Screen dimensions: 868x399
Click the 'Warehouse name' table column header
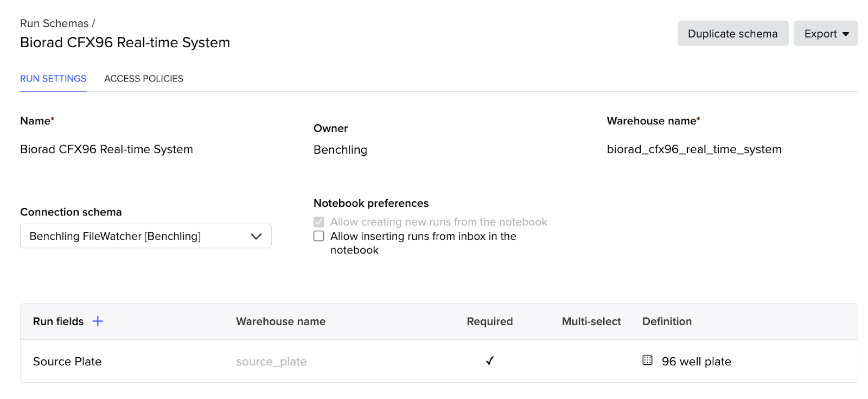280,321
